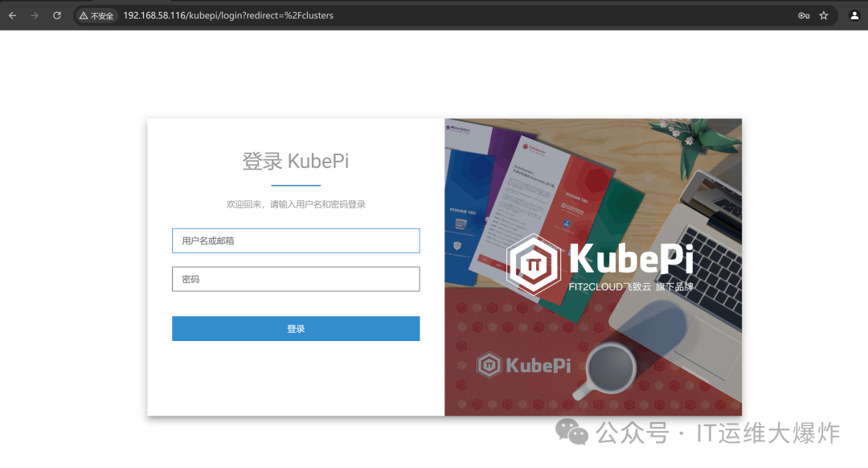Click the large KubePi hexagon logo
Viewport: 868px width, 468px height.
(534, 265)
